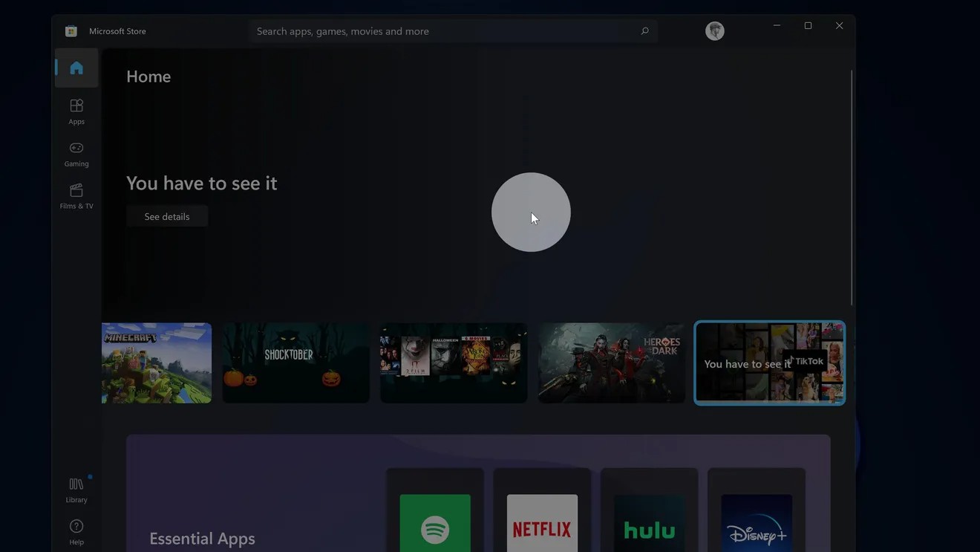The image size is (980, 552).
Task: Open the Disney+ app tile
Action: pos(757,510)
